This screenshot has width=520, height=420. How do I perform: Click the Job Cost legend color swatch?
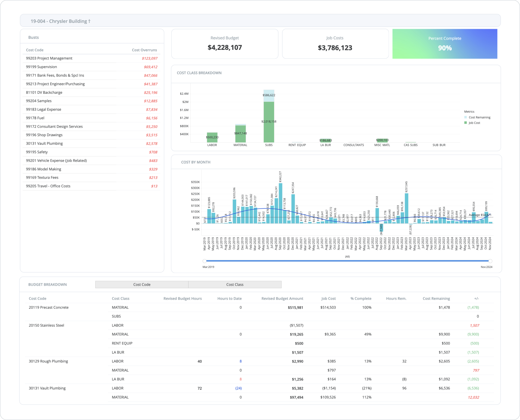pyautogui.click(x=466, y=123)
